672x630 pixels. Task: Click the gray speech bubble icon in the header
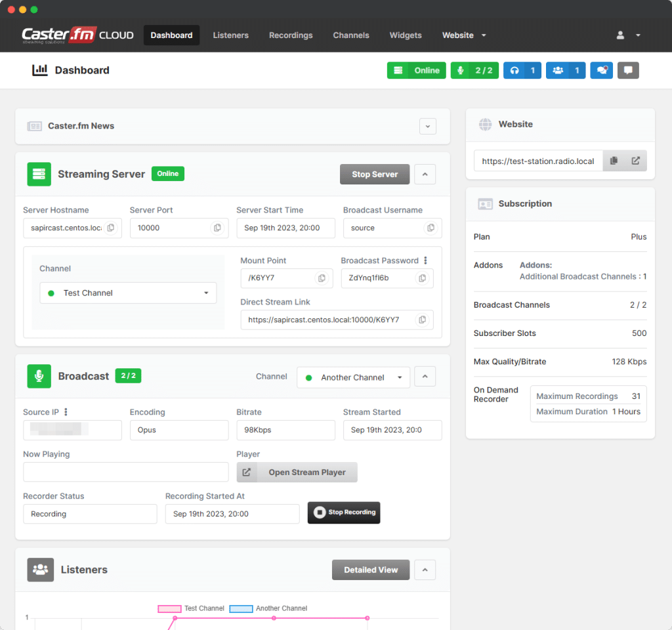point(628,70)
